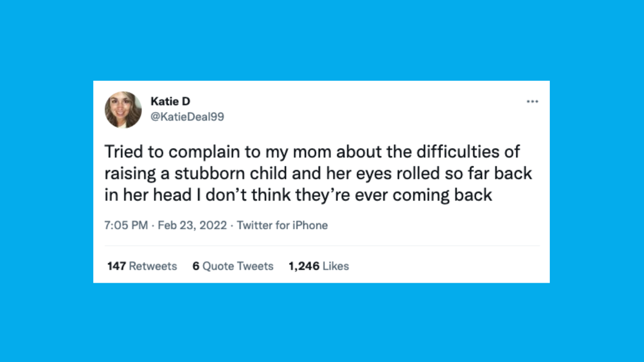Click Katie D's profile avatar photo
644x362 pixels.
123,110
